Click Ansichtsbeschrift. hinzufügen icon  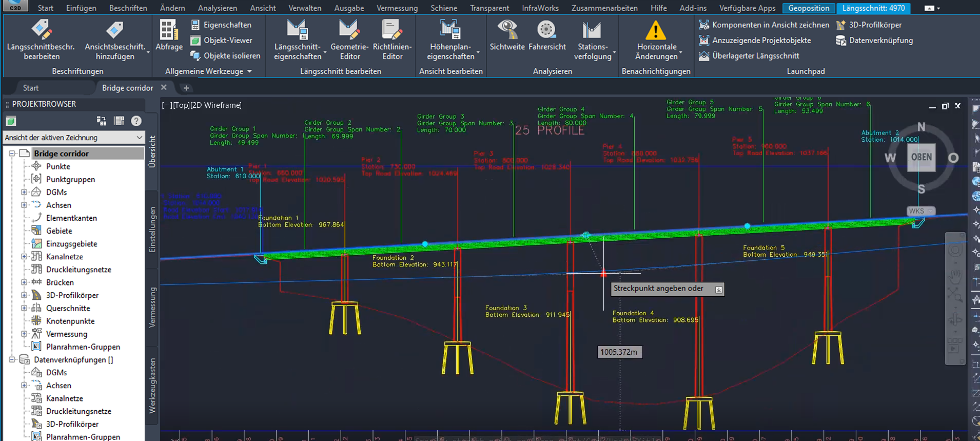click(114, 30)
